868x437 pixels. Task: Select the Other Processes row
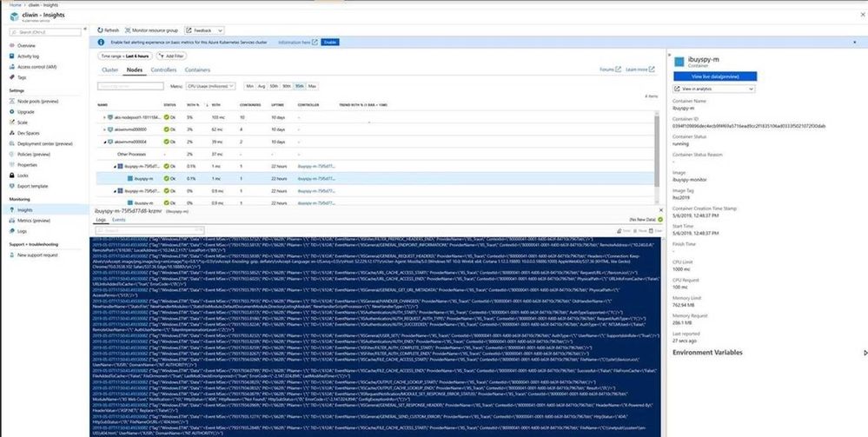tap(376, 154)
